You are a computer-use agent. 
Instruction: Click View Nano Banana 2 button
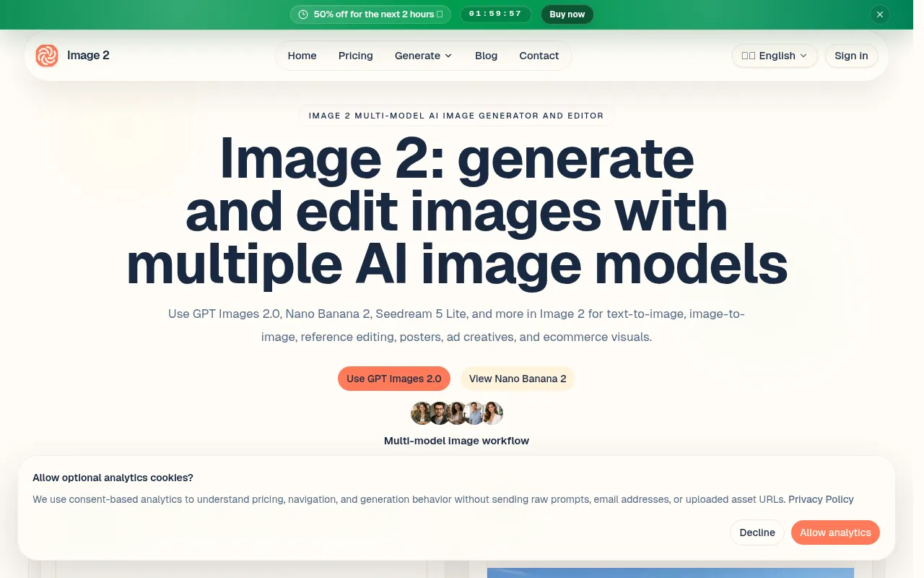pyautogui.click(x=518, y=379)
